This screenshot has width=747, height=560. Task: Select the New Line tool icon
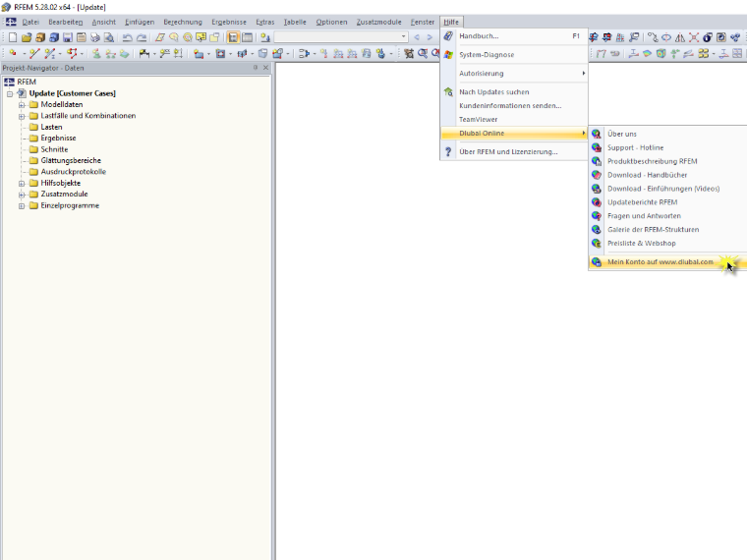[34, 53]
